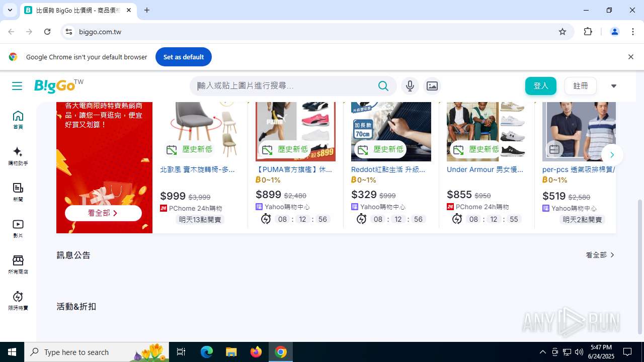Click Set as default button
The image size is (644, 362).
(183, 57)
